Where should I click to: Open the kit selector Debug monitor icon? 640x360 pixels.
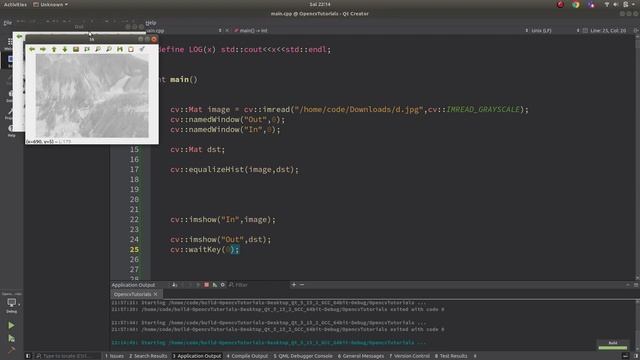click(11, 304)
